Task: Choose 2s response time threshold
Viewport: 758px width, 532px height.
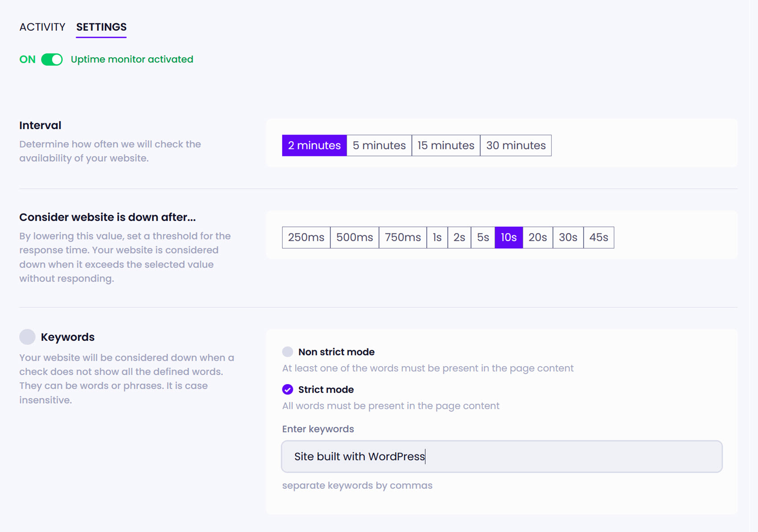Action: point(459,237)
